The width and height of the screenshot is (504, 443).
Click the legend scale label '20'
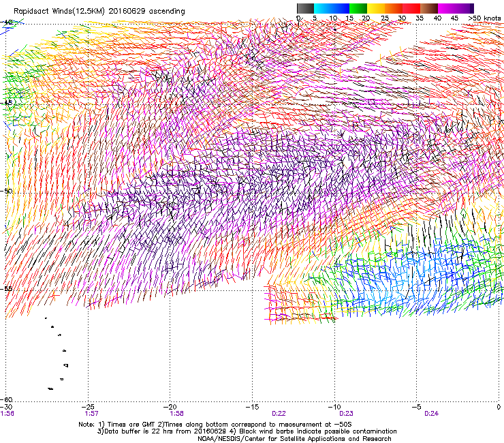(366, 18)
